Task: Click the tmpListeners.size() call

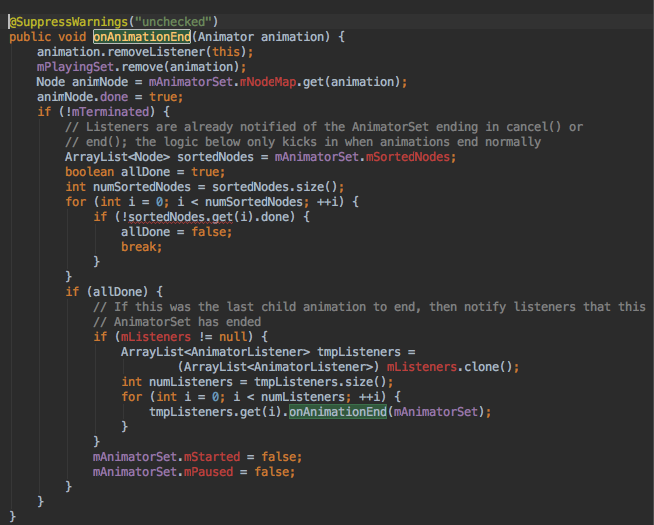Action: pyautogui.click(x=320, y=382)
